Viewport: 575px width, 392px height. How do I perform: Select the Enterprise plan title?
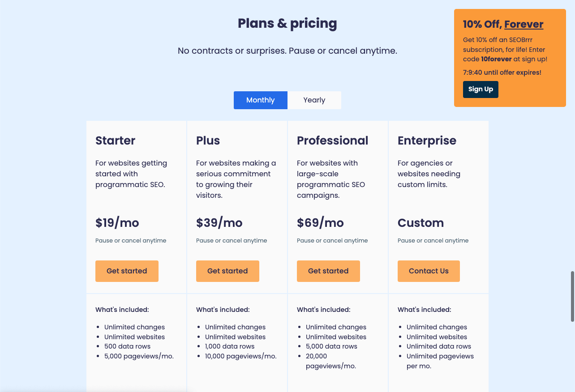(427, 141)
